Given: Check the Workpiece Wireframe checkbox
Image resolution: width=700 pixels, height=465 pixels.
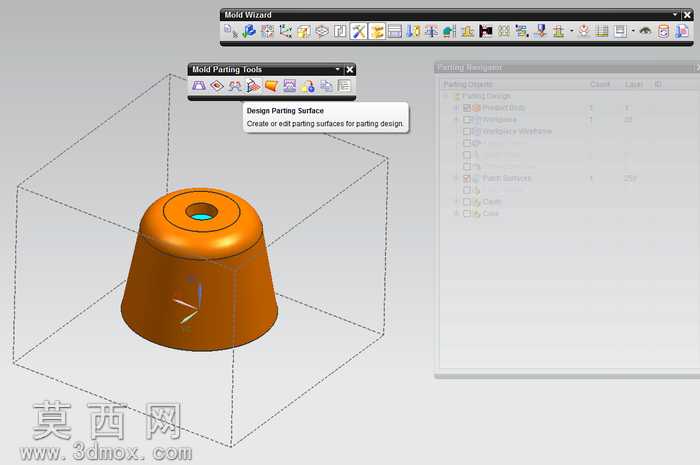Looking at the screenshot, I should (x=467, y=131).
